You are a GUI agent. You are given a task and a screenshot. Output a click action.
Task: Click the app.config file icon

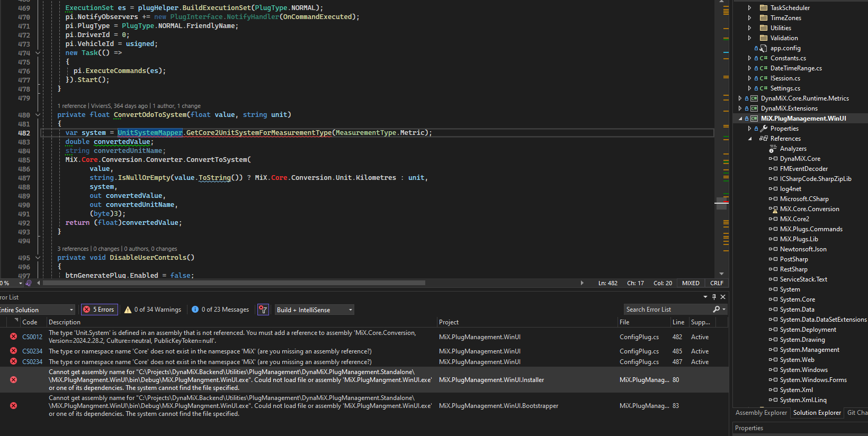763,48
